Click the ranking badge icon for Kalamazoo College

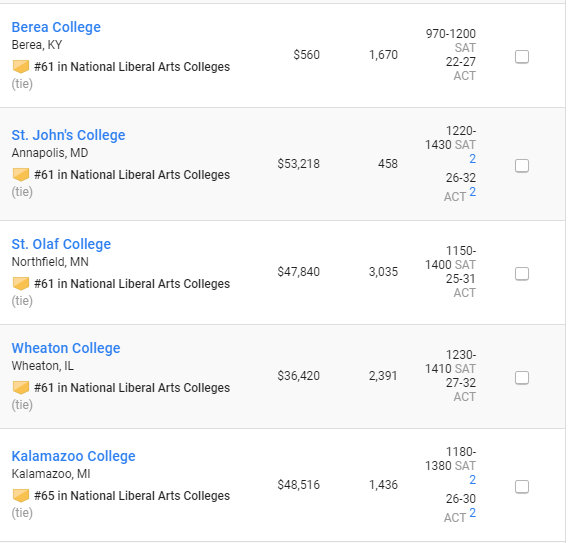point(21,495)
